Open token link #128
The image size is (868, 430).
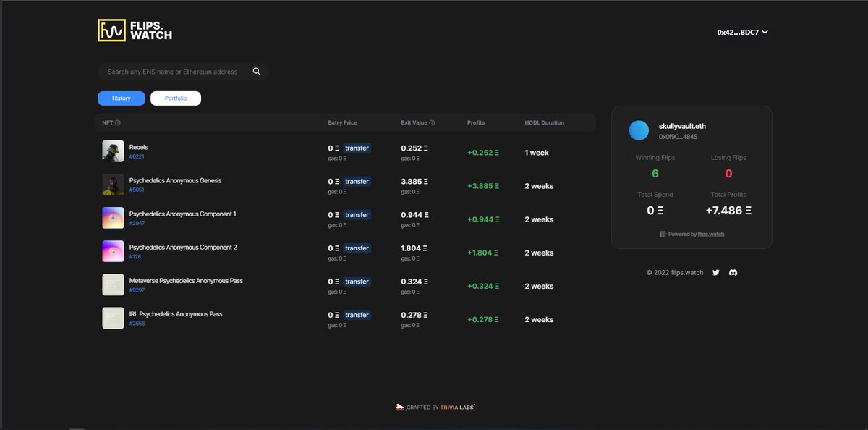[x=135, y=257]
